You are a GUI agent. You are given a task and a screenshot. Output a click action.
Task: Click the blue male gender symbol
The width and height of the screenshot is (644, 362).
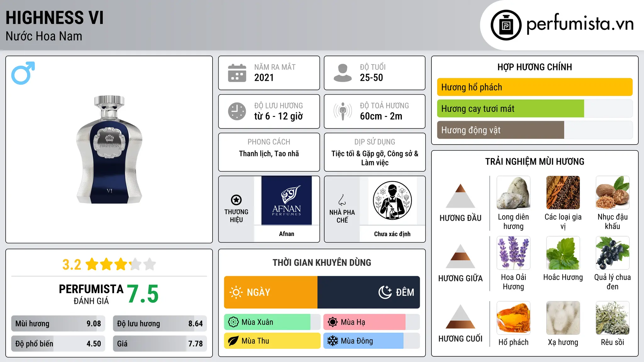23,73
